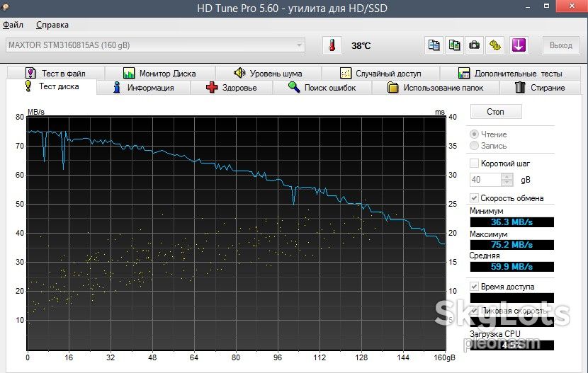Image resolution: width=588 pixels, height=373 pixels.
Task: Toggle the Скорость обмена checkbox
Action: click(x=474, y=197)
